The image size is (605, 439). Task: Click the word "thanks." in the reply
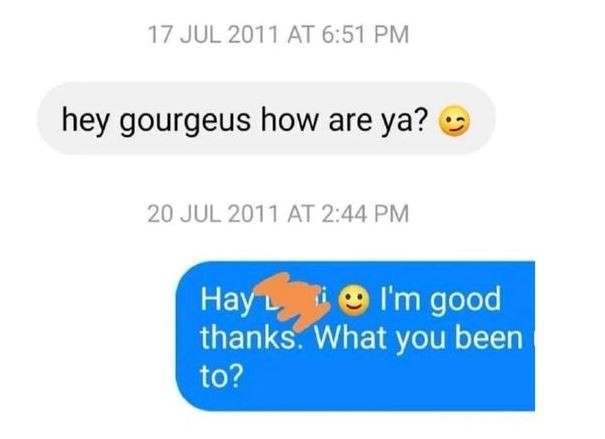248,337
